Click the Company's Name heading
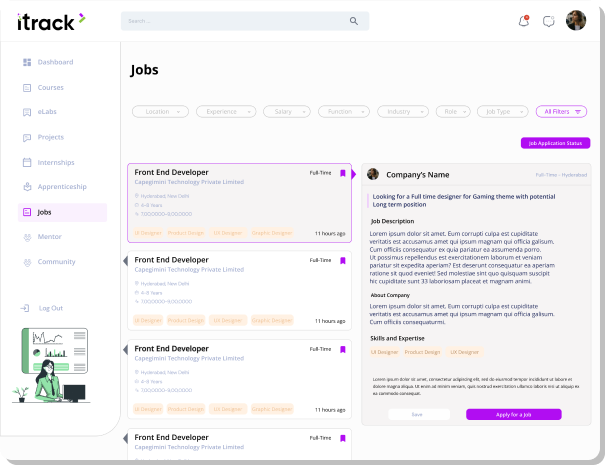 [x=417, y=175]
